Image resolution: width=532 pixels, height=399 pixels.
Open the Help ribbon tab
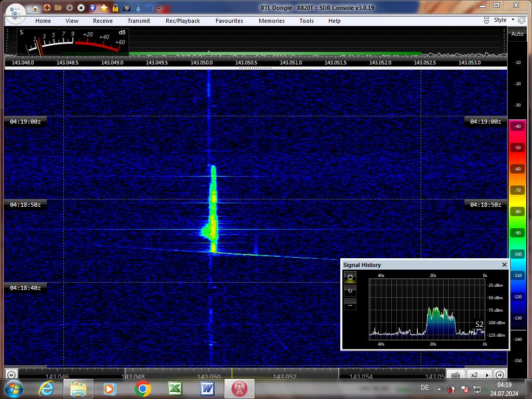click(334, 21)
